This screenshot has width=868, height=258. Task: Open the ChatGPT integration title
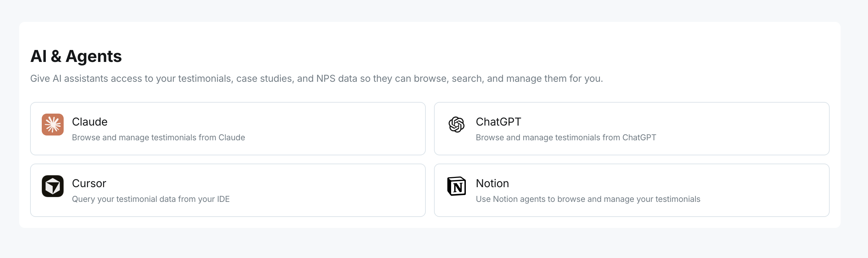point(498,122)
